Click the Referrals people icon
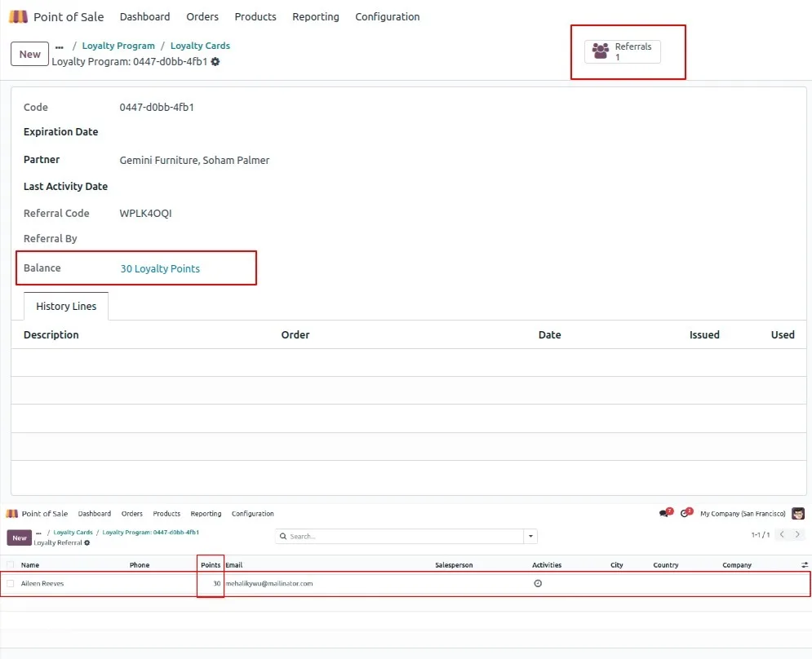Image resolution: width=812 pixels, height=659 pixels. point(600,51)
